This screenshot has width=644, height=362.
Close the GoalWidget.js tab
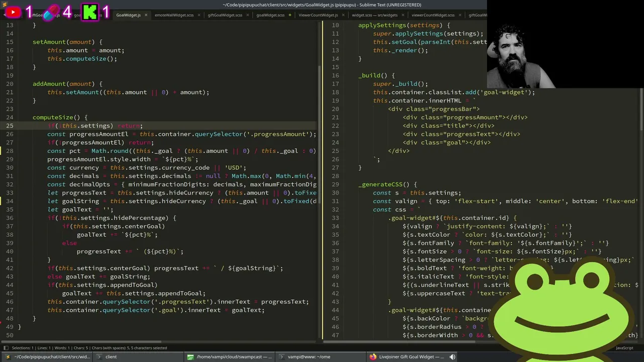pos(146,15)
